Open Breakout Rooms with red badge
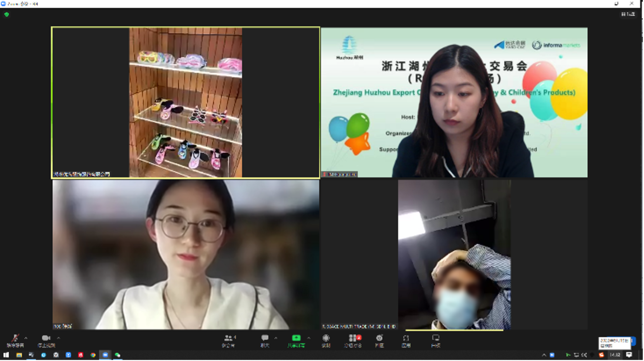Image resolution: width=644 pixels, height=361 pixels. [353, 341]
